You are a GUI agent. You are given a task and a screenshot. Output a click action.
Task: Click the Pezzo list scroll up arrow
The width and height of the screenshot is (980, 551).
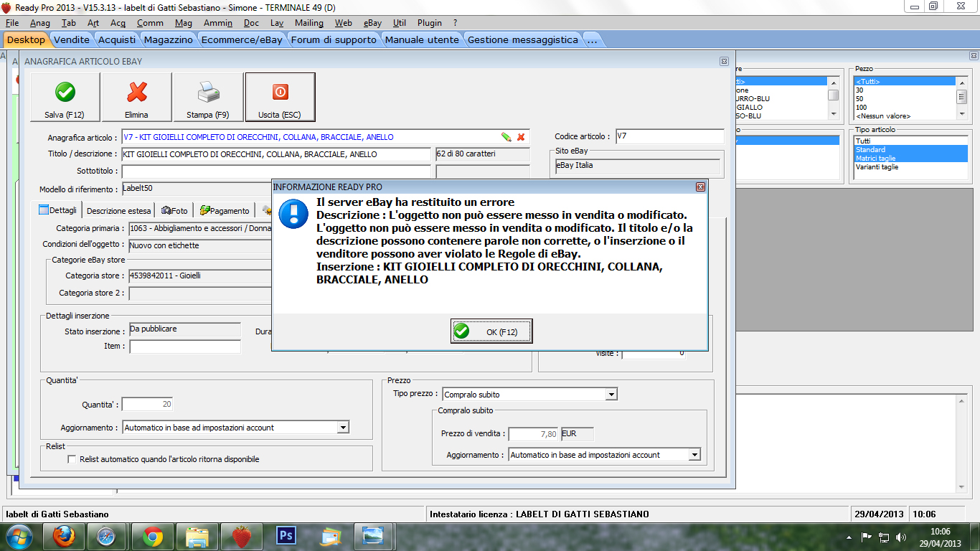(x=963, y=82)
